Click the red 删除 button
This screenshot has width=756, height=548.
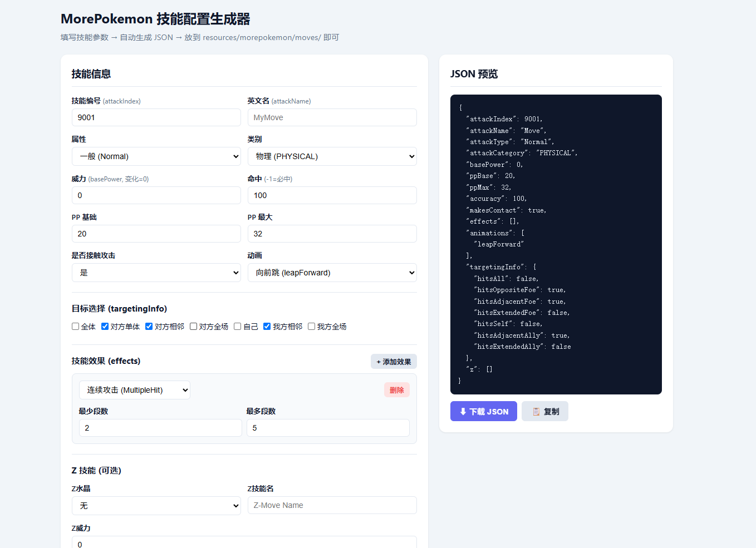(x=397, y=390)
